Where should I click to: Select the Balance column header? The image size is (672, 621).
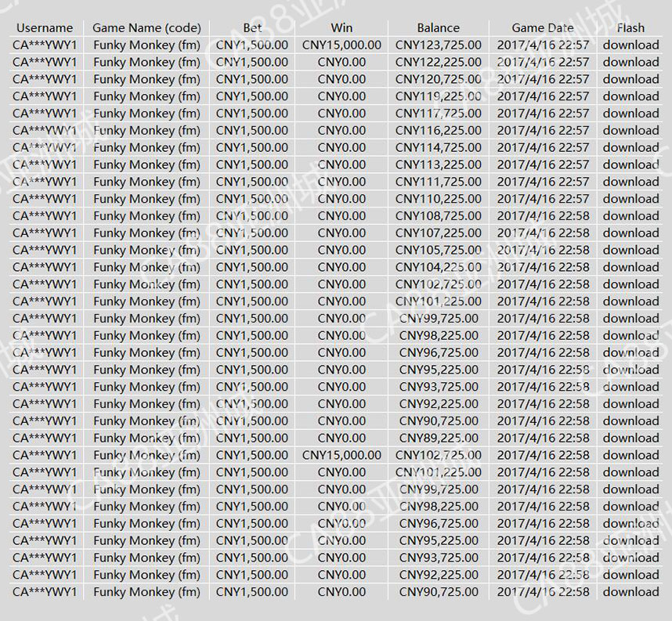tap(438, 28)
